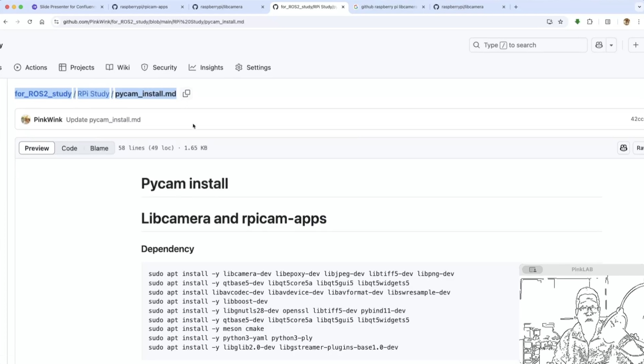Go to browser home page

click(42, 22)
